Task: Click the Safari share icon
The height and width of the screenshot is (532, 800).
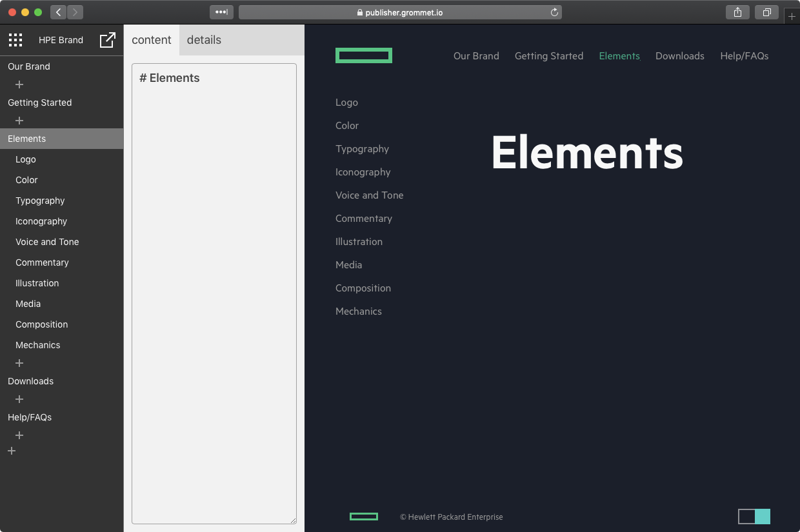Action: (737, 12)
